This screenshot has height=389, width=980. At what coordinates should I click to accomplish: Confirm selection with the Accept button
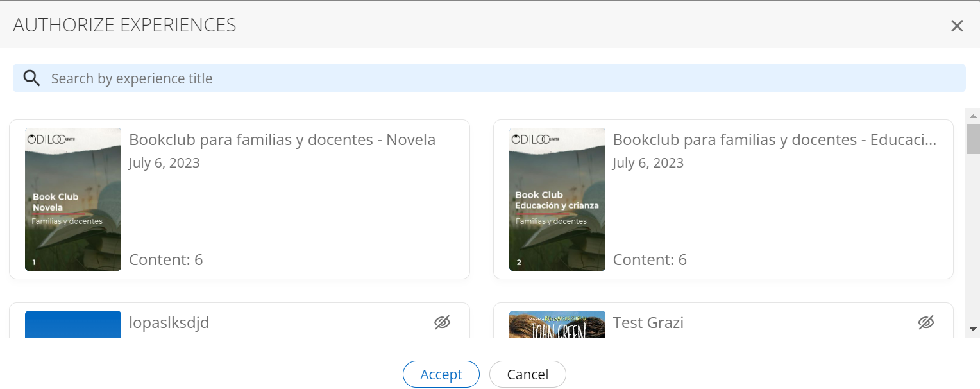click(441, 374)
